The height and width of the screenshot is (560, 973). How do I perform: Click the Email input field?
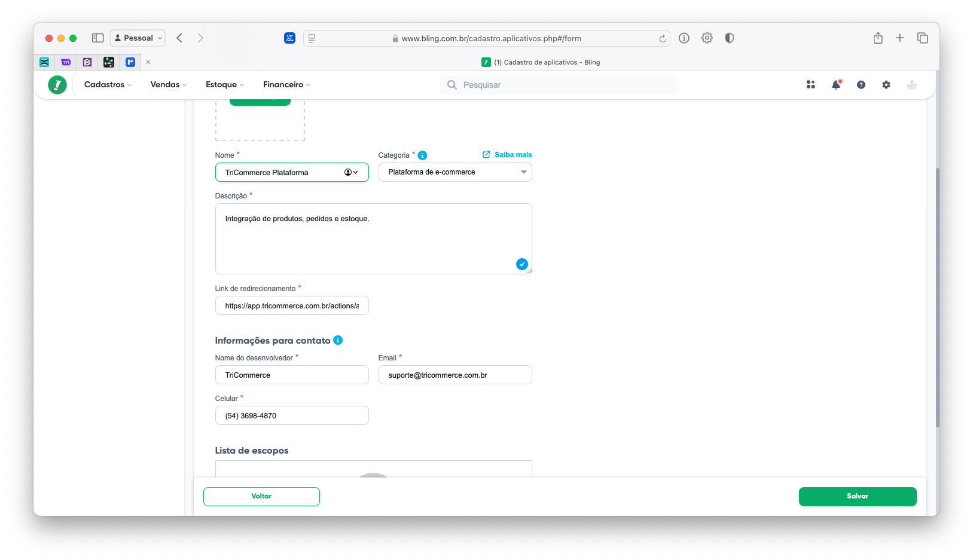pyautogui.click(x=455, y=375)
